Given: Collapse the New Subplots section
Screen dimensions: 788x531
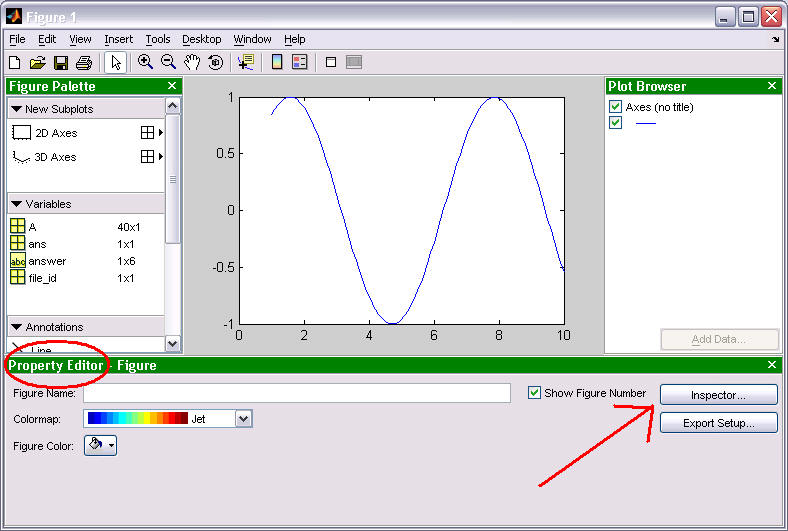Looking at the screenshot, I should pos(17,109).
